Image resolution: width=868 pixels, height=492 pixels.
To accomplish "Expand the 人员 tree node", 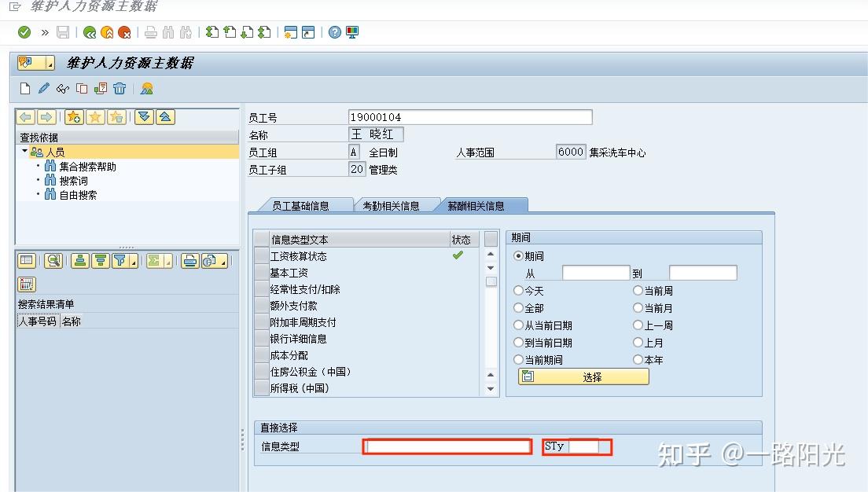I will click(24, 151).
